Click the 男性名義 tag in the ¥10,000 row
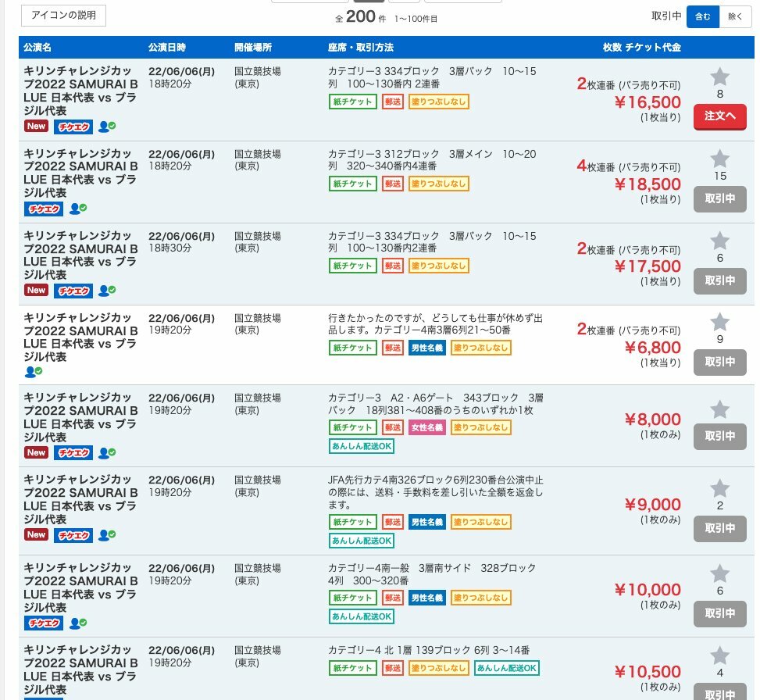Image resolution: width=760 pixels, height=700 pixels. [x=426, y=598]
